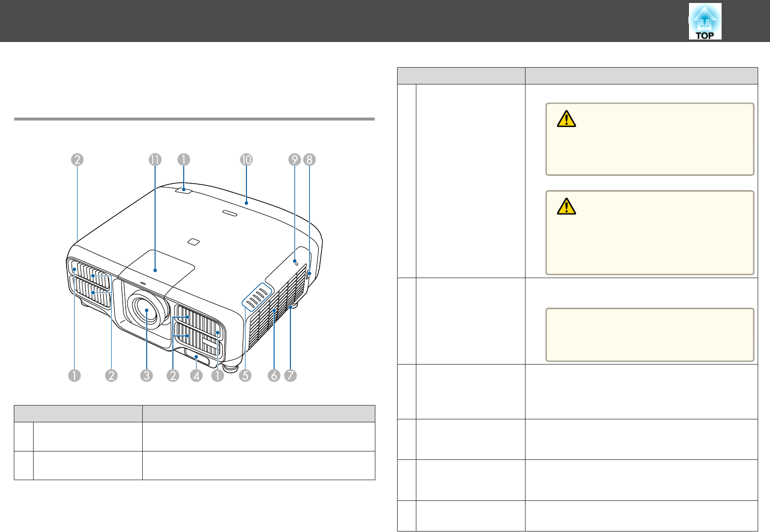This screenshot has width=770, height=532.
Task: Select callout number 3 below the lens
Action: [x=147, y=375]
